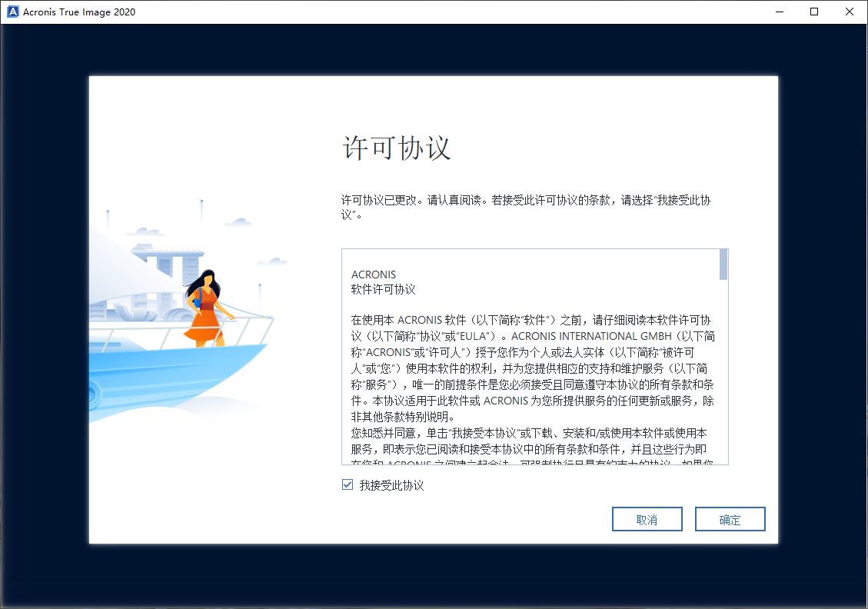The height and width of the screenshot is (609, 868).
Task: Click the license agreement scrollbar thumb
Action: 723,265
